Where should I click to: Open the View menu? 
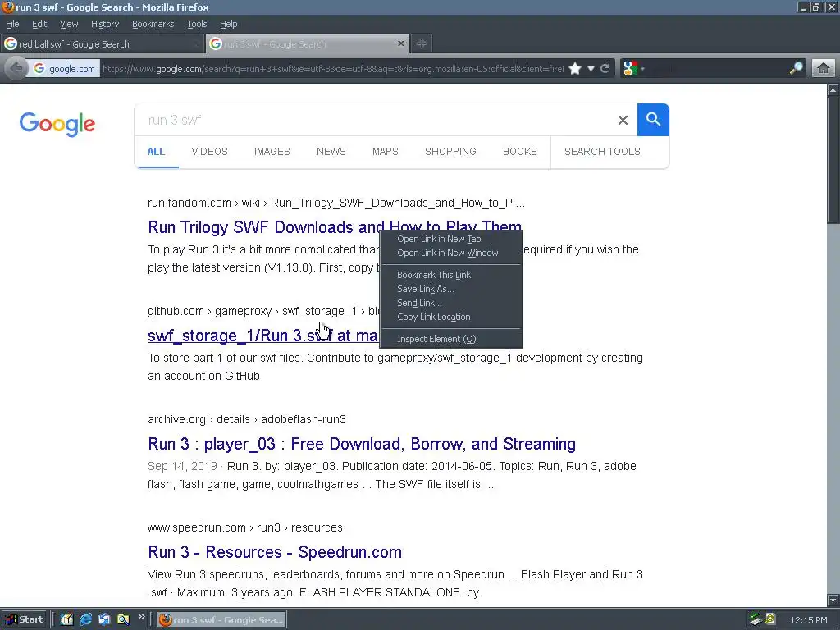tap(69, 24)
